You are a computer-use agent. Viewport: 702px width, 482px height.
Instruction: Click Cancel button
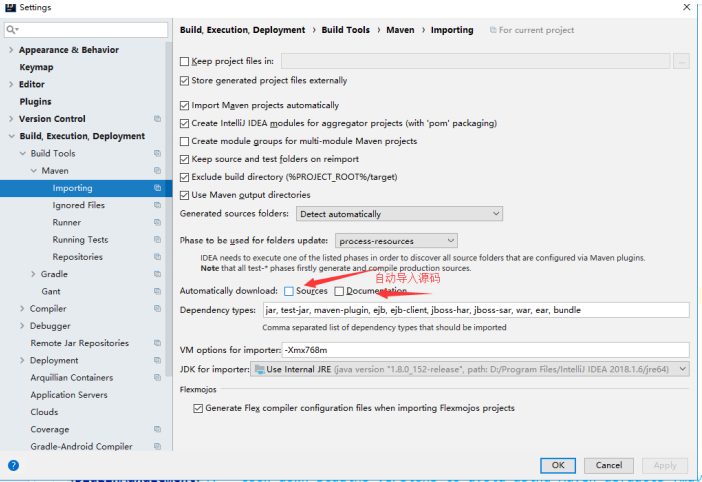(608, 465)
